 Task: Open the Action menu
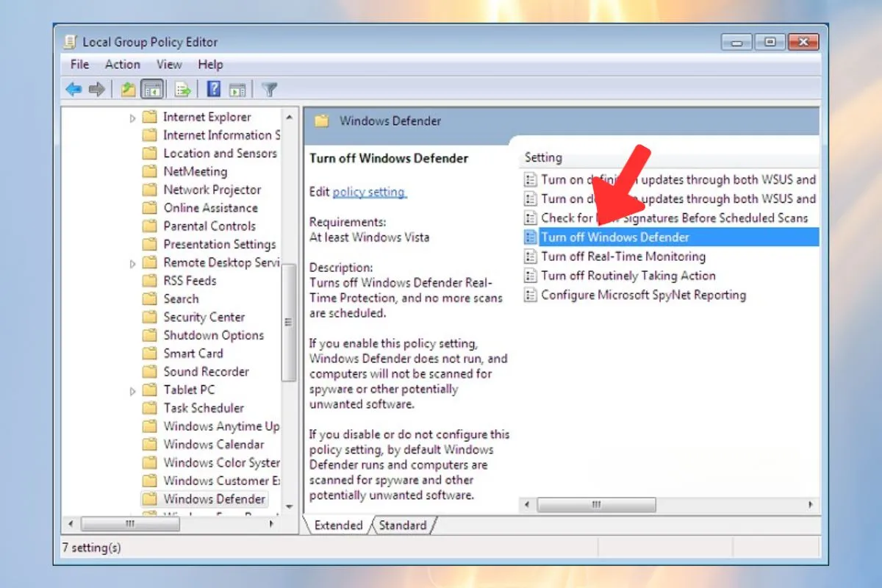click(x=122, y=65)
